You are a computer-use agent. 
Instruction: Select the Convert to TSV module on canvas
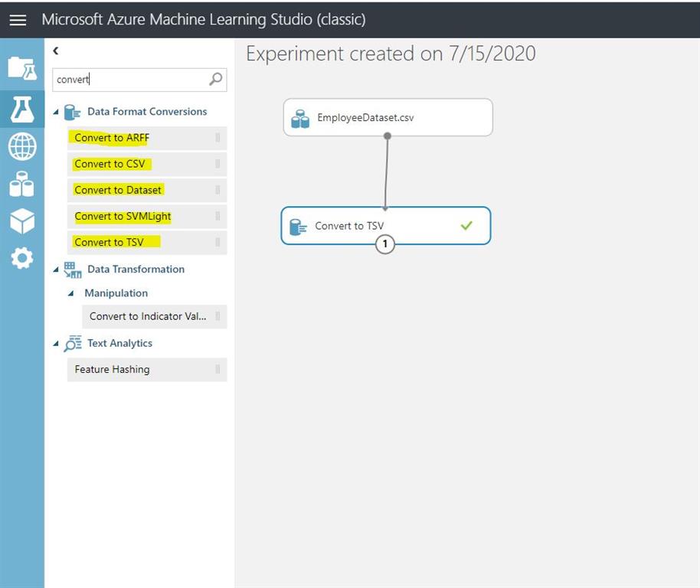385,227
